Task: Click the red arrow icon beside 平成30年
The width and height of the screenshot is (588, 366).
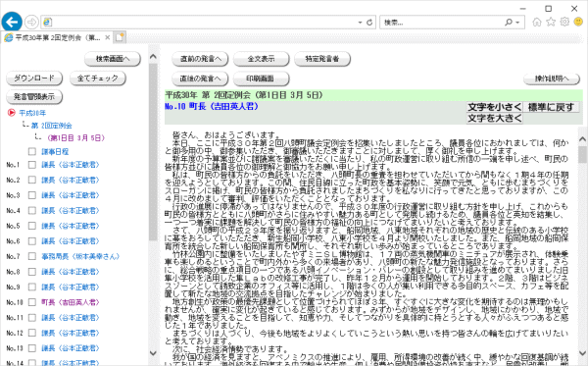Action: pos(11,113)
